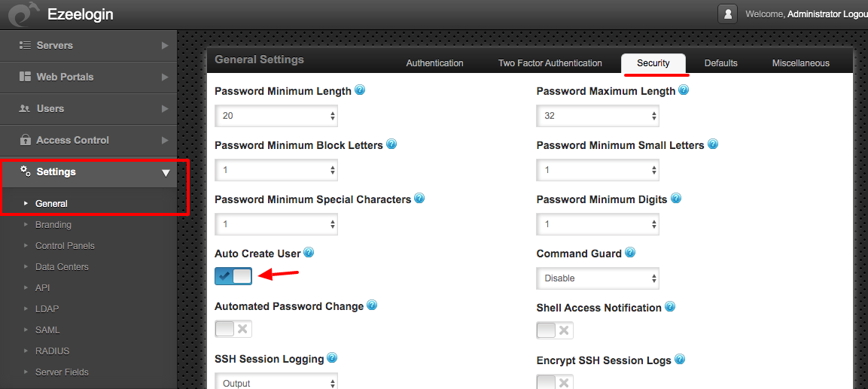Viewport: 868px width, 389px height.
Task: Open help icon next to Command Guard
Action: pyautogui.click(x=630, y=253)
